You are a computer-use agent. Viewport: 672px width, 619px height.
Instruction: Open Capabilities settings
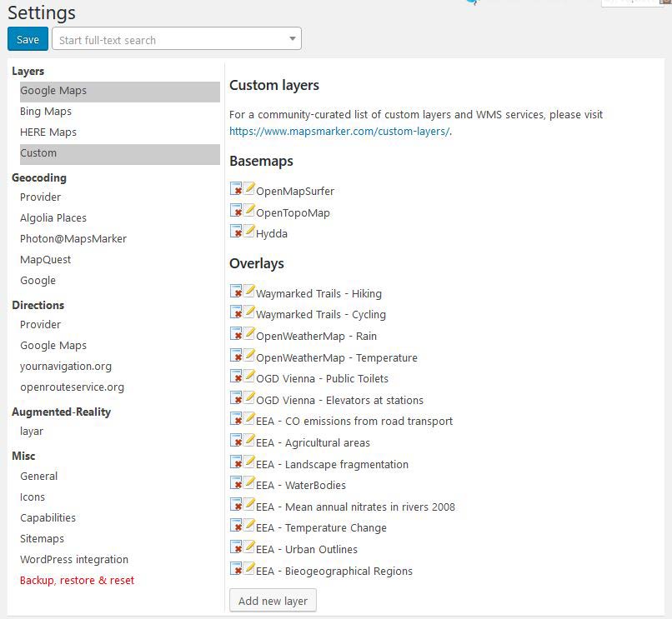point(48,518)
